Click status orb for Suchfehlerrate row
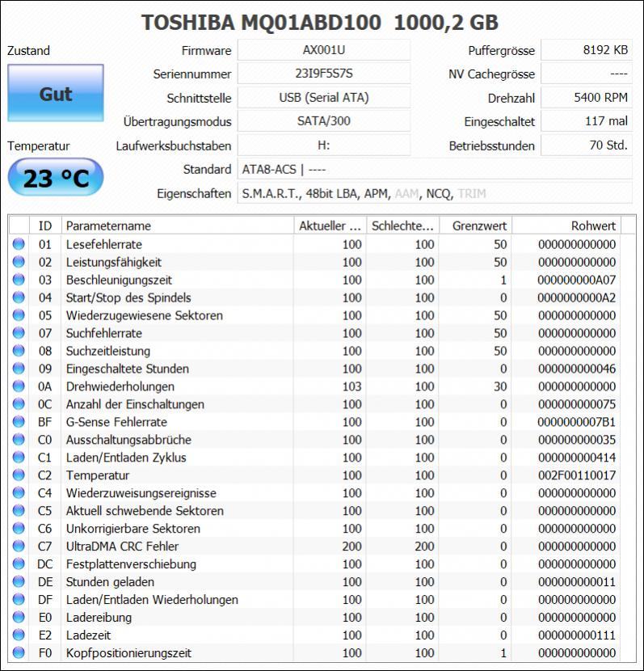Image resolution: width=644 pixels, height=671 pixels. coord(19,333)
